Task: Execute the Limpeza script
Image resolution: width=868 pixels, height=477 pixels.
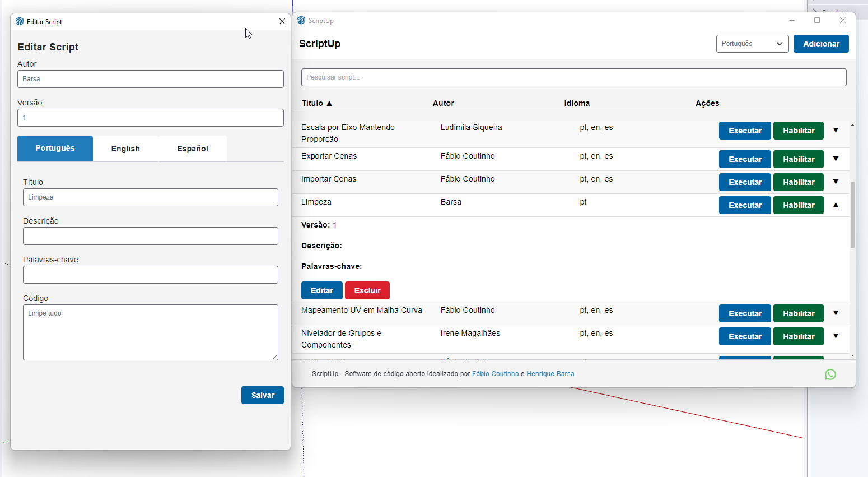Action: coord(745,205)
